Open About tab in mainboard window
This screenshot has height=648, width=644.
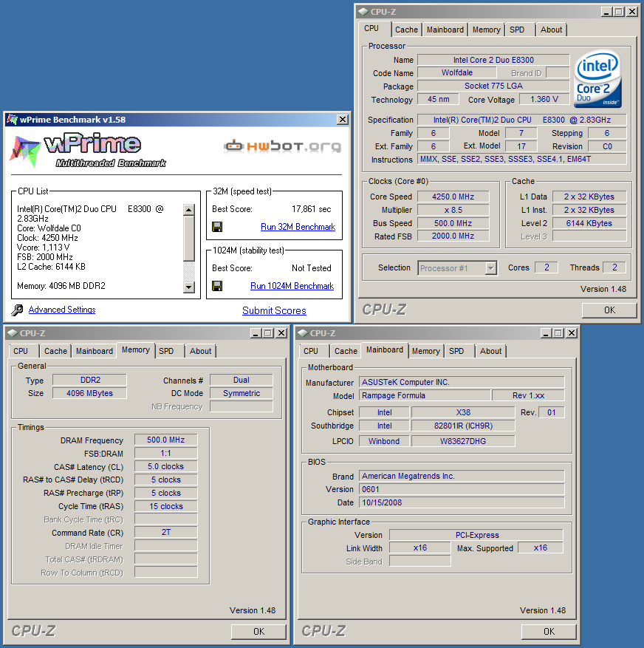click(490, 351)
